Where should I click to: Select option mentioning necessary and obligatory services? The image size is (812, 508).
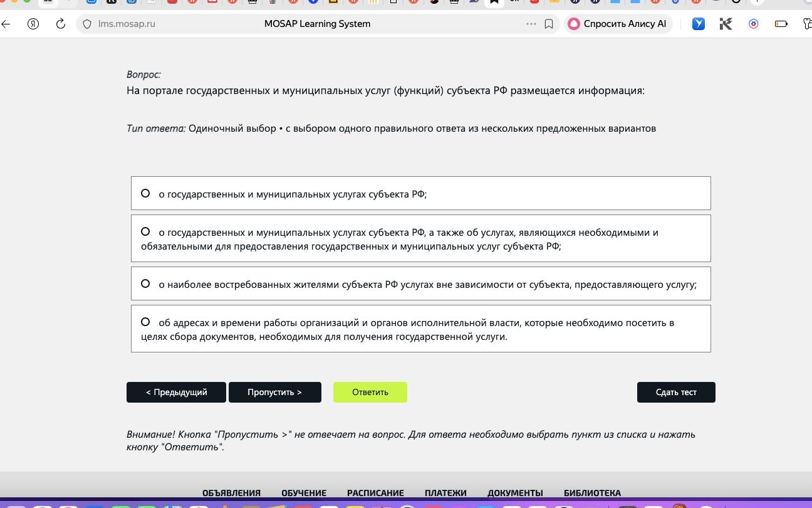[421, 238]
